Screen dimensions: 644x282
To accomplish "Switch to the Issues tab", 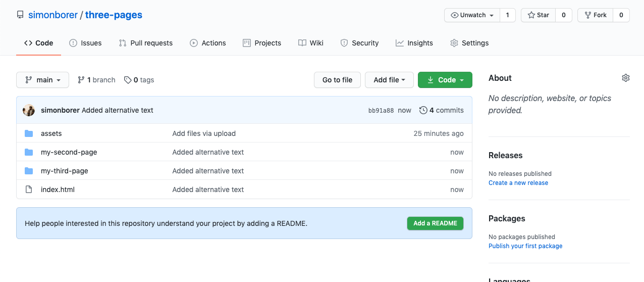I will (x=85, y=43).
